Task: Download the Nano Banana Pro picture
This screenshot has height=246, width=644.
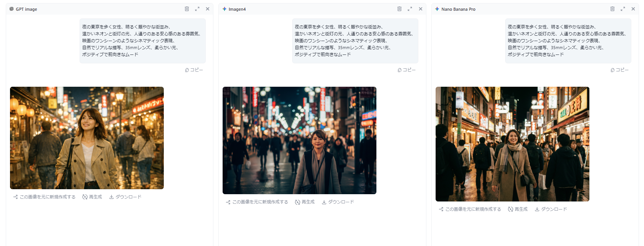Action: (x=551, y=209)
